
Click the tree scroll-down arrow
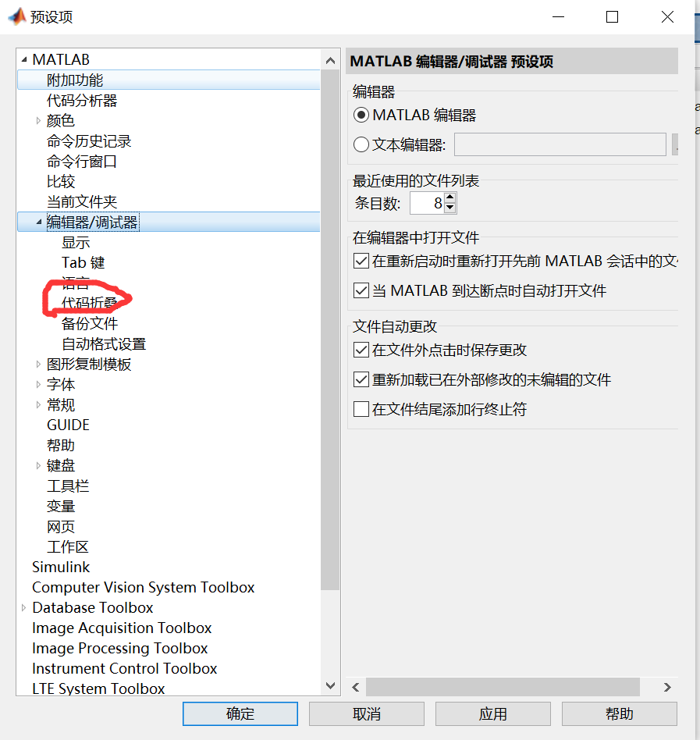coord(330,685)
